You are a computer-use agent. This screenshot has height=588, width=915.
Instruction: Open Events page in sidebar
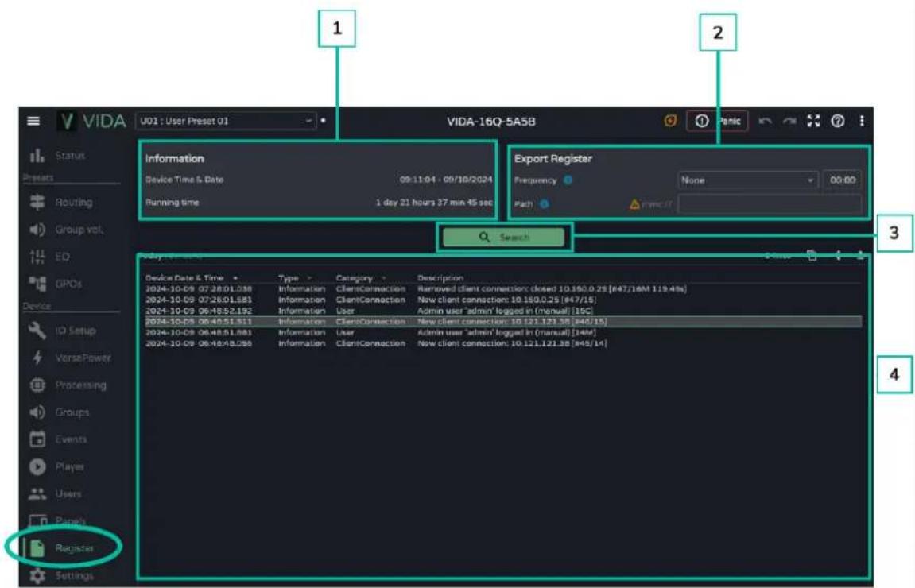[58, 439]
